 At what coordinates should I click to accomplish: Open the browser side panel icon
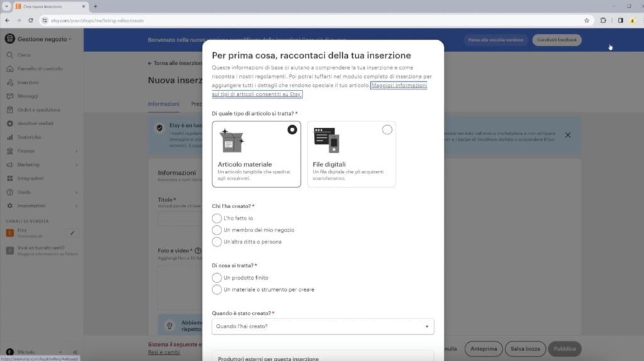[x=620, y=20]
